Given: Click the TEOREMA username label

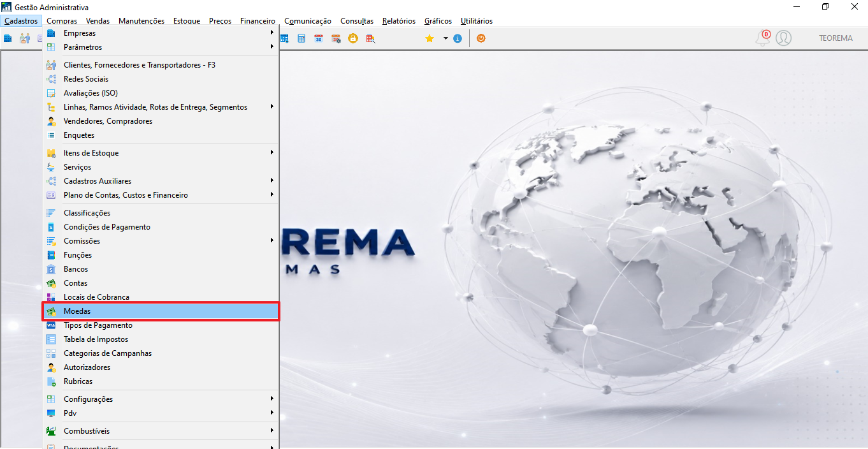Looking at the screenshot, I should click(x=835, y=38).
